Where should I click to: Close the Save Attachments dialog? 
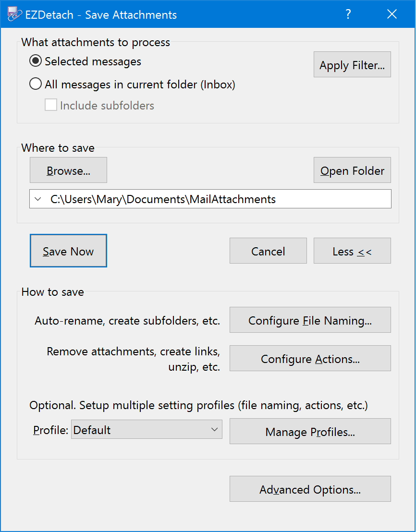coord(392,14)
